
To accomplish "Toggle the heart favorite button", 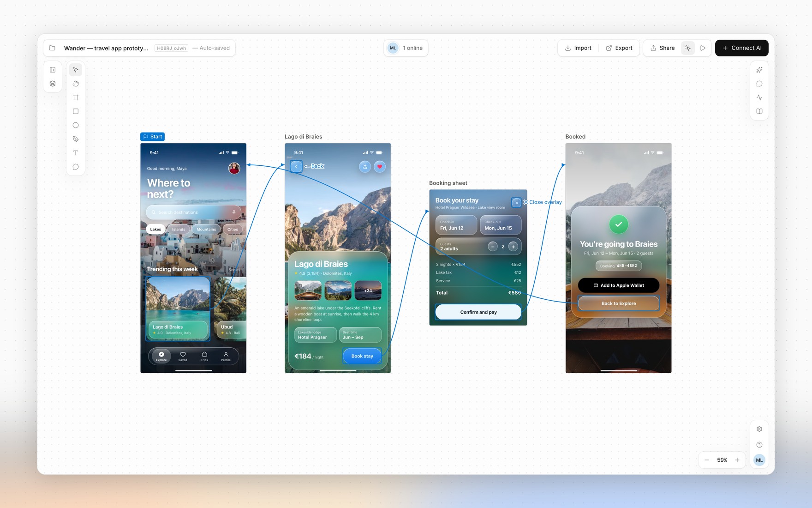I will pos(380,167).
